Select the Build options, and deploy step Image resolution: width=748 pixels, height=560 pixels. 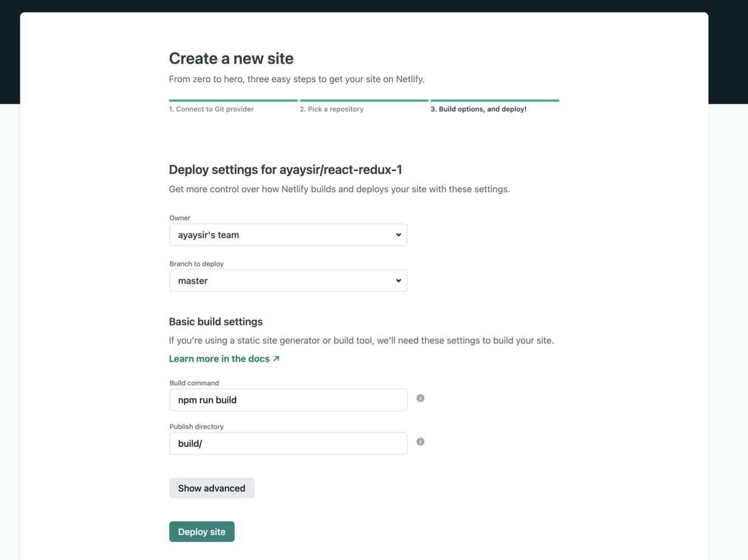click(x=478, y=109)
